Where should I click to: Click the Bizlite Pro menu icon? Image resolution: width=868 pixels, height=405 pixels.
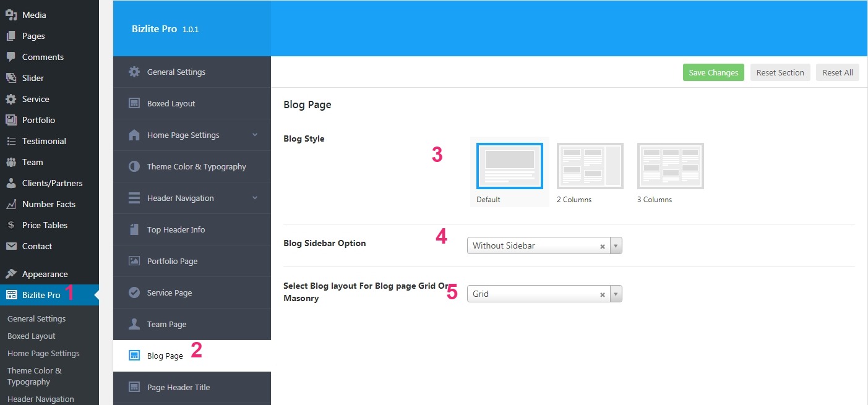(x=11, y=295)
